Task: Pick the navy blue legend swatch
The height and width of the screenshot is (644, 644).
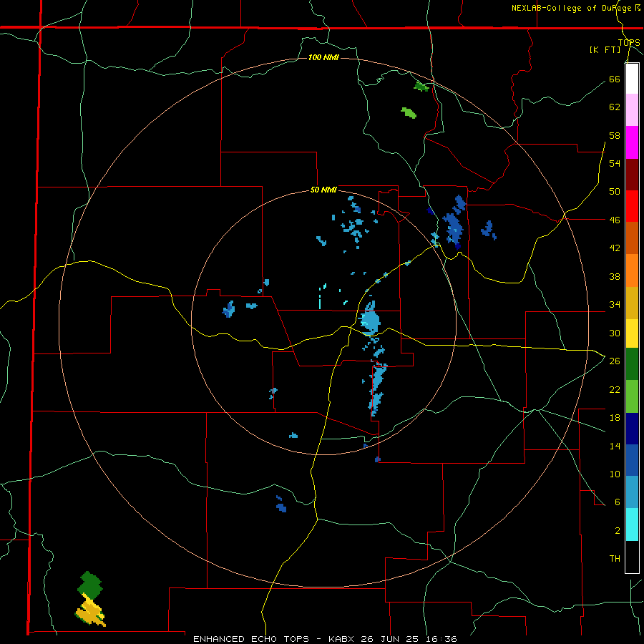Action: (x=632, y=429)
